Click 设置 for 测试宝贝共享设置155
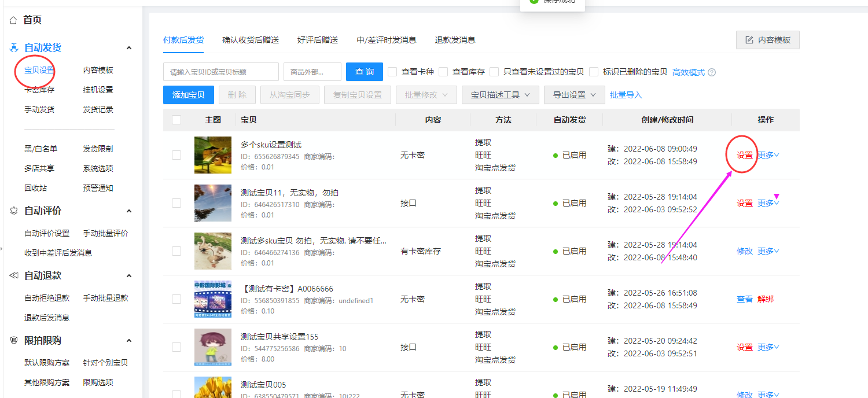Viewport: 868px width, 398px height. tap(745, 347)
